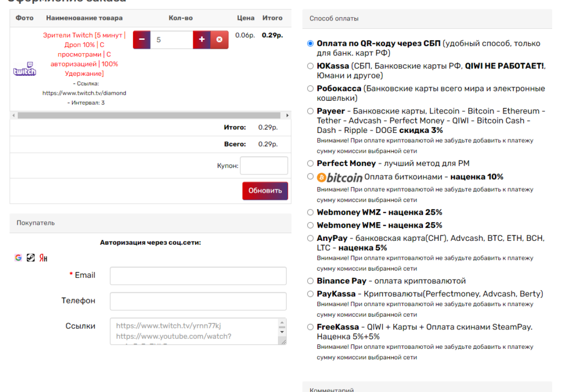Choose Payeer as payment method
The image size is (567, 392).
pos(310,111)
